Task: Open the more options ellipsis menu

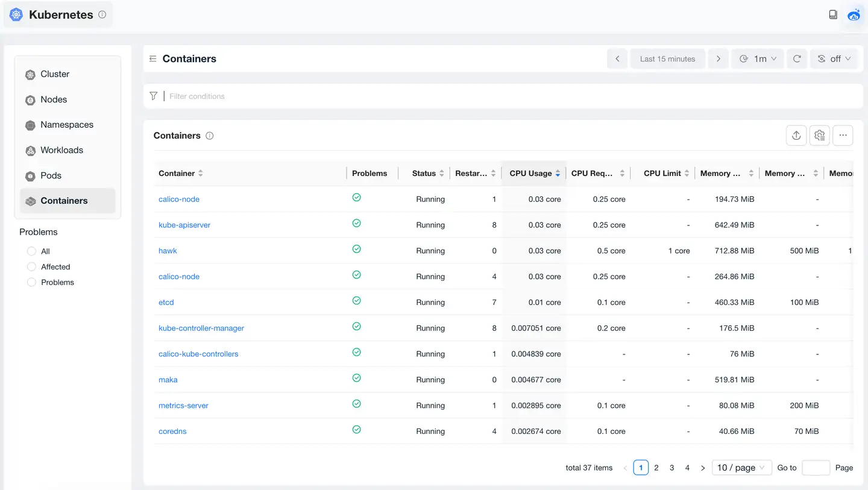Action: point(843,136)
